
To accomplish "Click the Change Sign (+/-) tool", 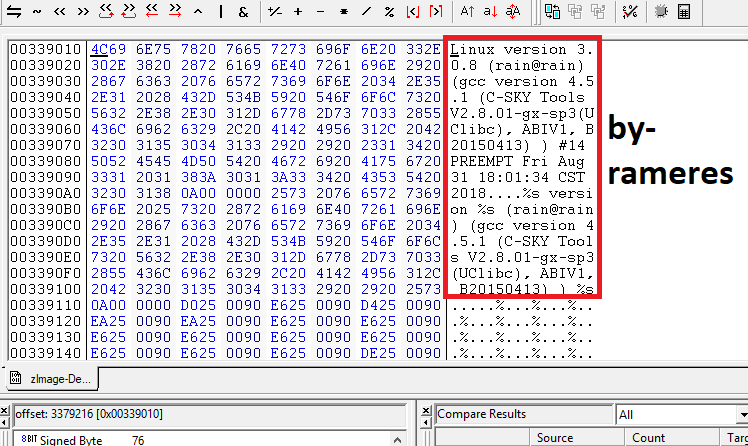I will click(x=275, y=11).
